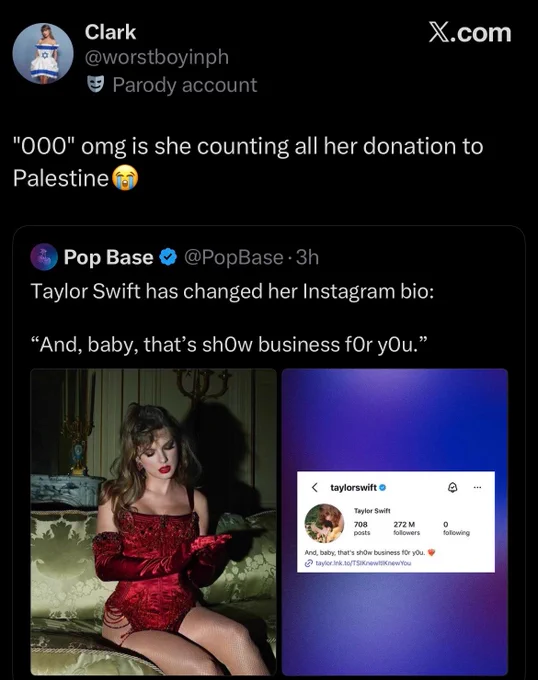
Task: Click the link icon before taylor.lnk.to
Action: [309, 563]
